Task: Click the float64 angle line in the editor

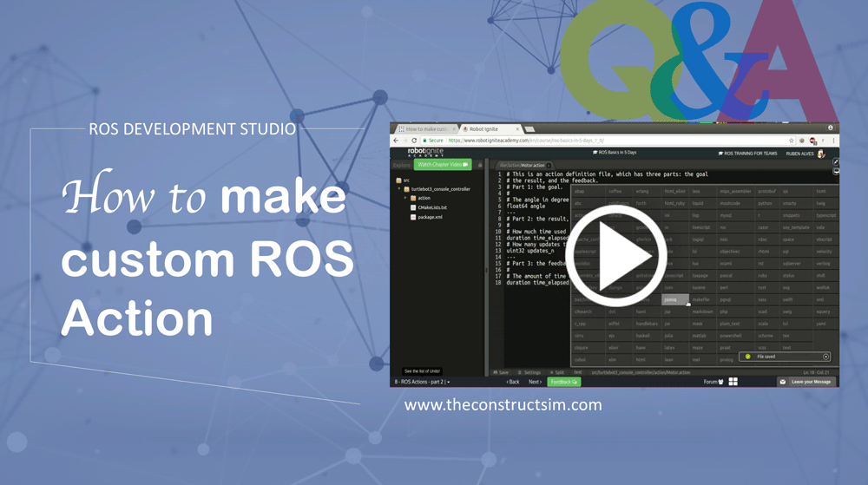Action: click(x=526, y=206)
